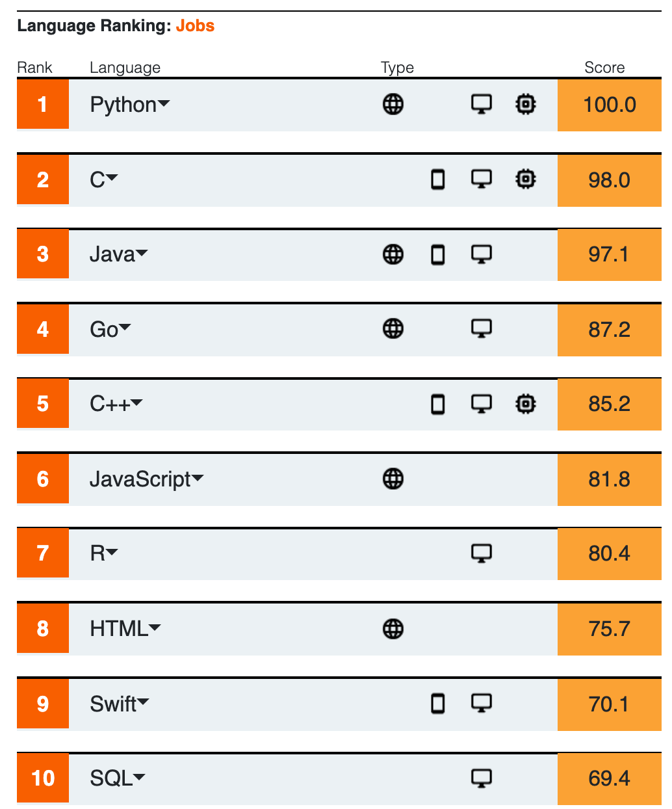Click the mobile phone icon in Swift row
The height and width of the screenshot is (809, 672).
coord(438,703)
